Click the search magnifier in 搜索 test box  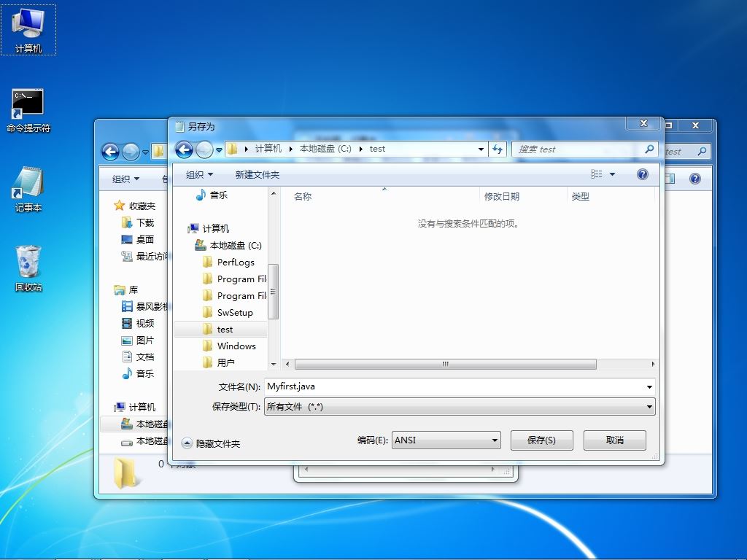click(649, 149)
